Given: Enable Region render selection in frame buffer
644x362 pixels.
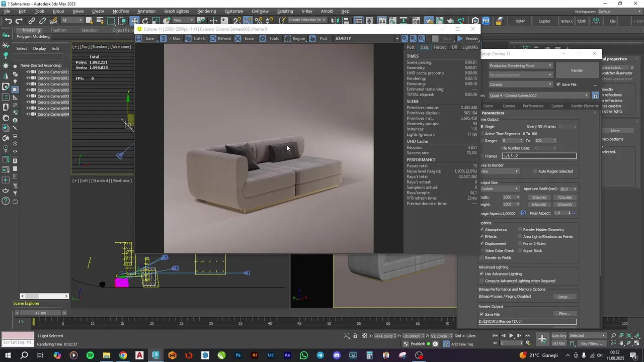Looking at the screenshot, I should (x=294, y=39).
